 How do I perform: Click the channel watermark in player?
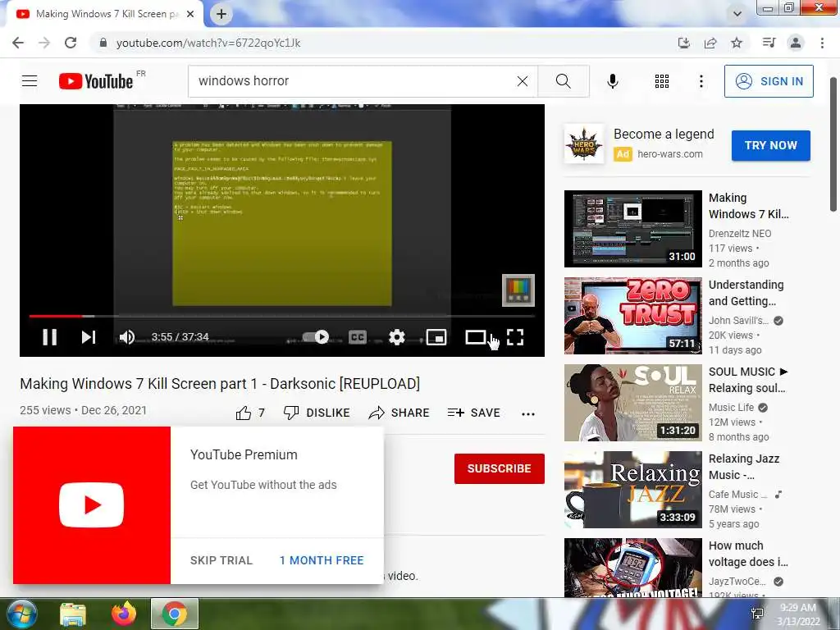tap(518, 290)
